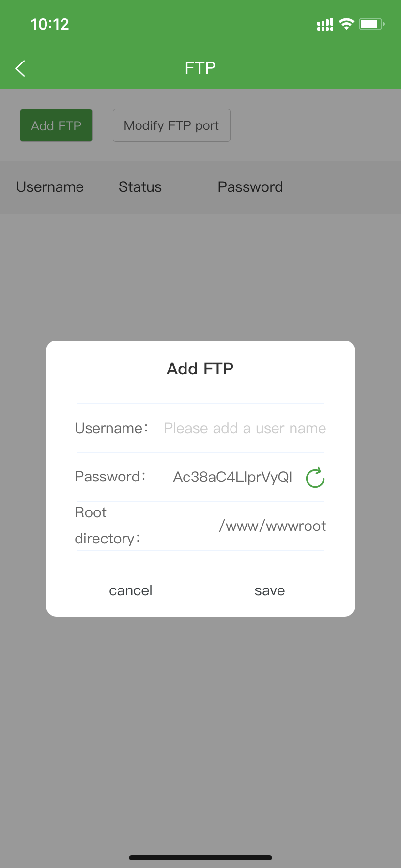This screenshot has height=868, width=401.
Task: Click the green Add FTP button
Action: pyautogui.click(x=56, y=126)
